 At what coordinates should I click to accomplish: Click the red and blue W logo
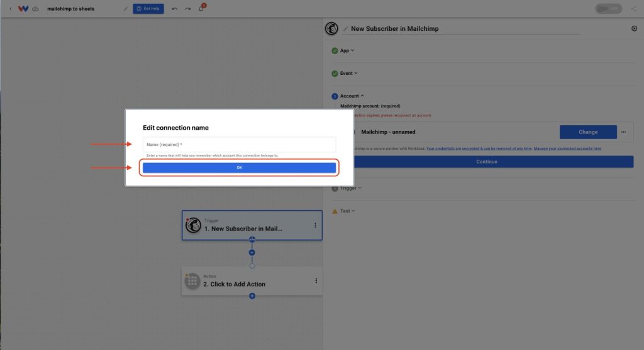pyautogui.click(x=23, y=9)
